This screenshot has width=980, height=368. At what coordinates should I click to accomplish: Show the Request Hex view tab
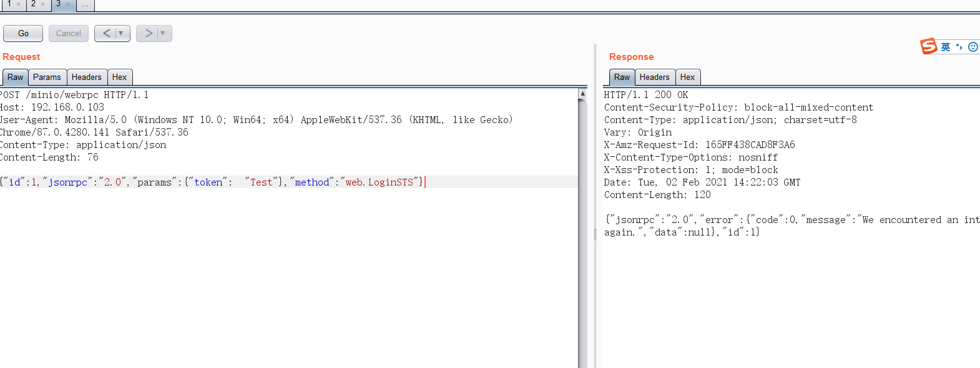(x=119, y=77)
